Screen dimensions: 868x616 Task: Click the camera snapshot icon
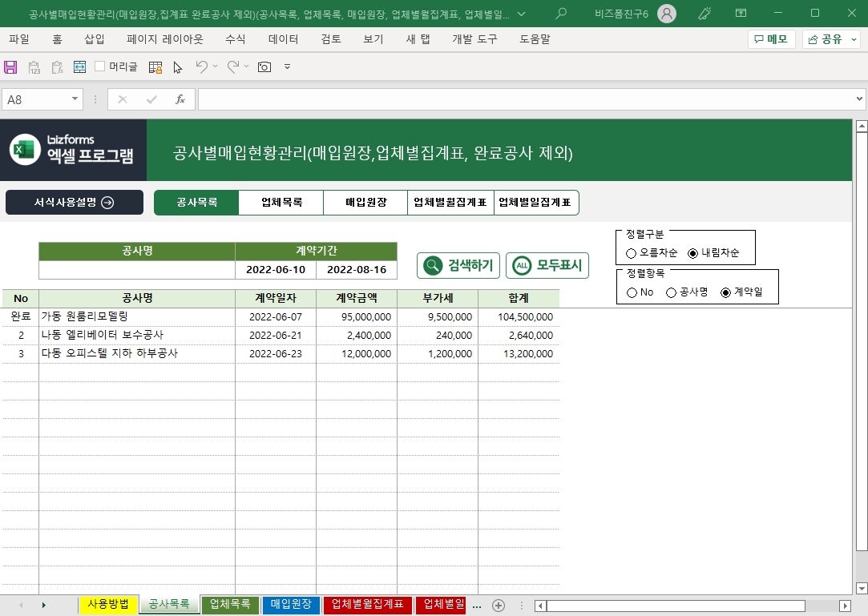tap(264, 67)
